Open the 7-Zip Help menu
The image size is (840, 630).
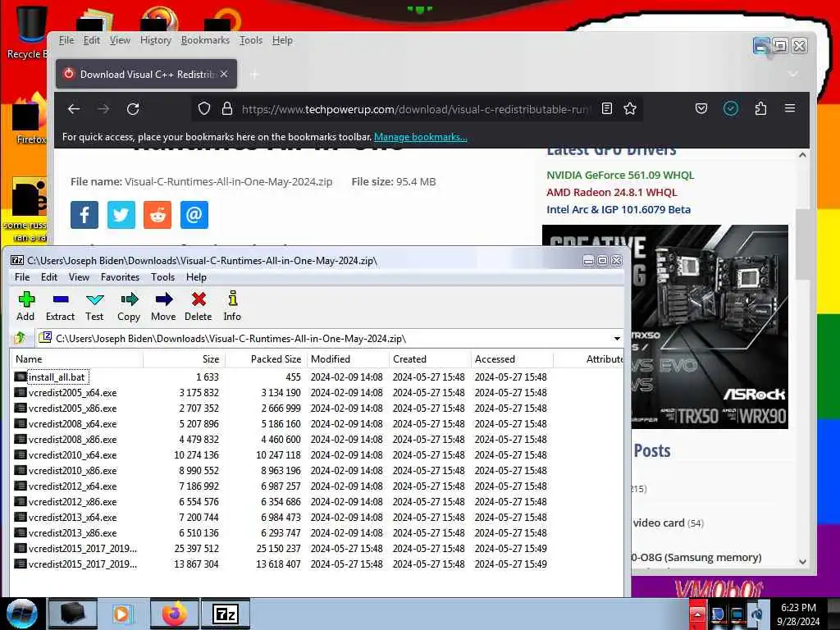(196, 277)
